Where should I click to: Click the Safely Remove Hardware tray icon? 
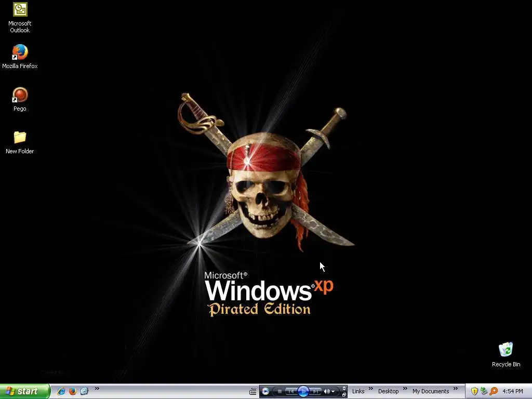coord(484,391)
